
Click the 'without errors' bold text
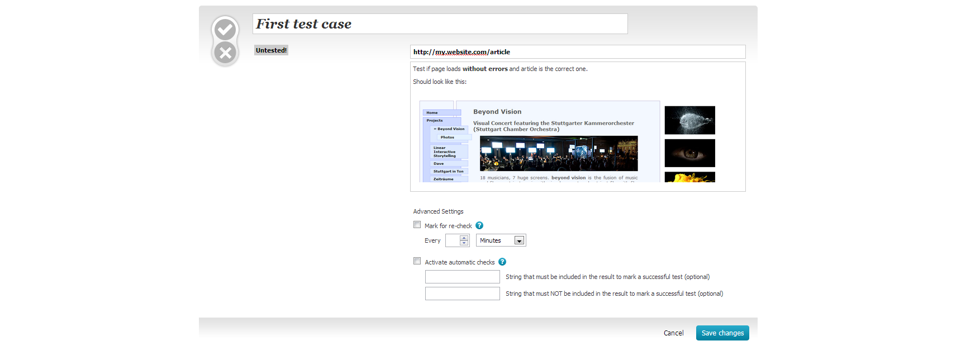485,69
